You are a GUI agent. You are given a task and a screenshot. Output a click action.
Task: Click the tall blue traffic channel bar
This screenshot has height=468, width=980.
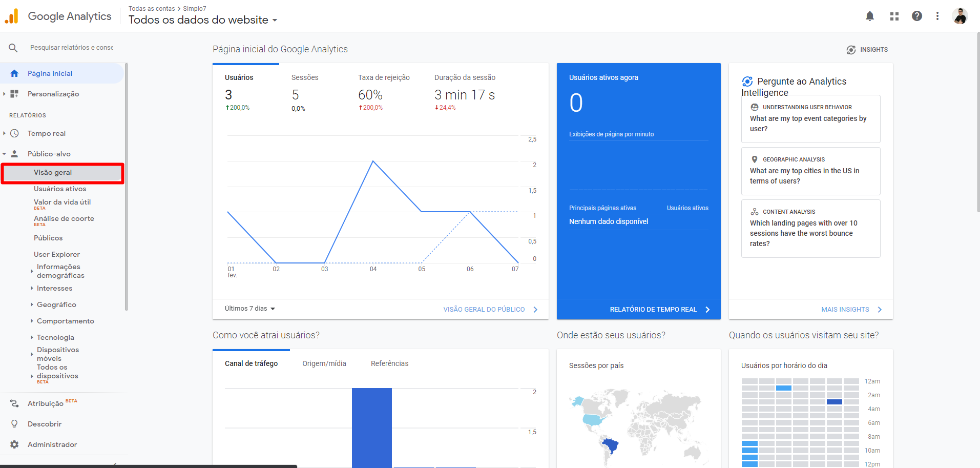tap(372, 428)
